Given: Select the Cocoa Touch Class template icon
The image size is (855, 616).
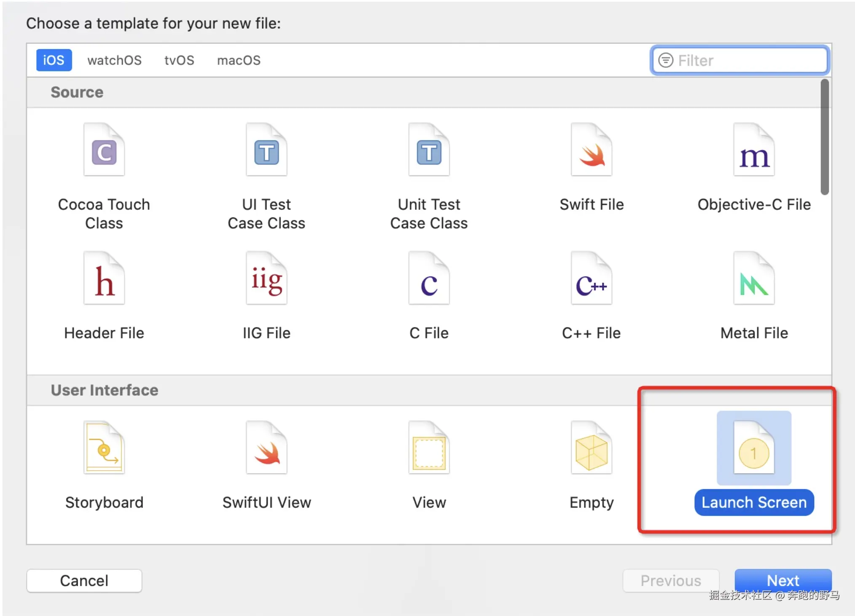Looking at the screenshot, I should point(104,150).
